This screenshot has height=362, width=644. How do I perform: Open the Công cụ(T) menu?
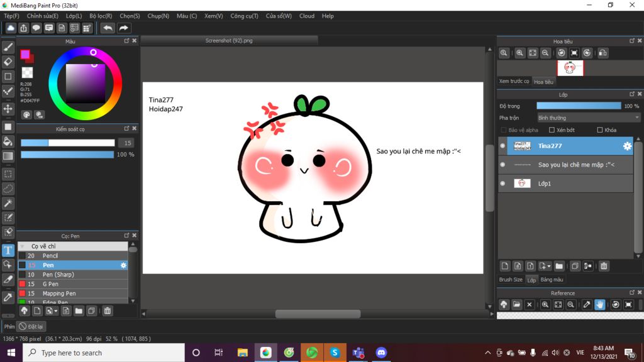[244, 16]
